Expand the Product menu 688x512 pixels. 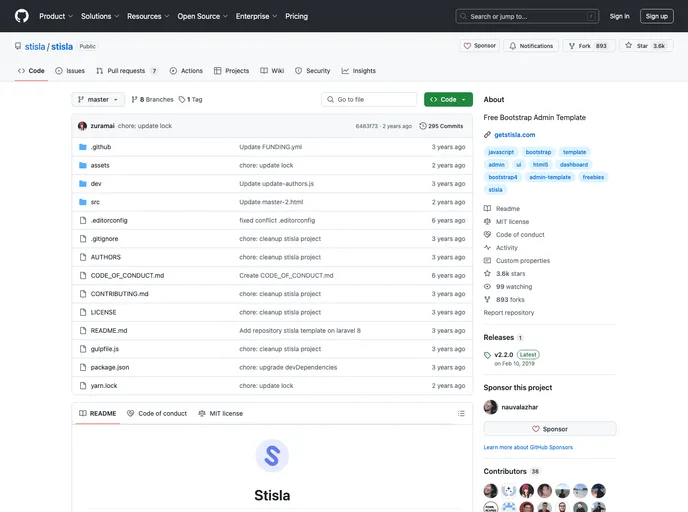click(56, 16)
